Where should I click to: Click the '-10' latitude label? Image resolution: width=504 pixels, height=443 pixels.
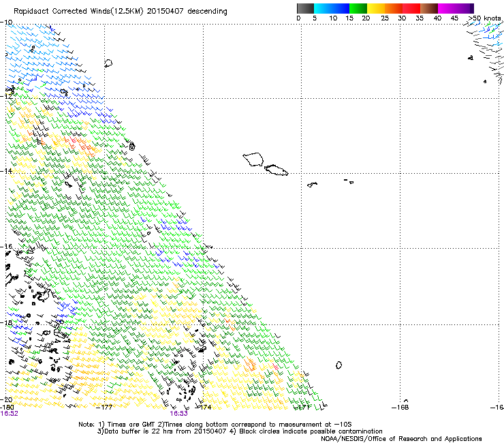tap(6, 22)
